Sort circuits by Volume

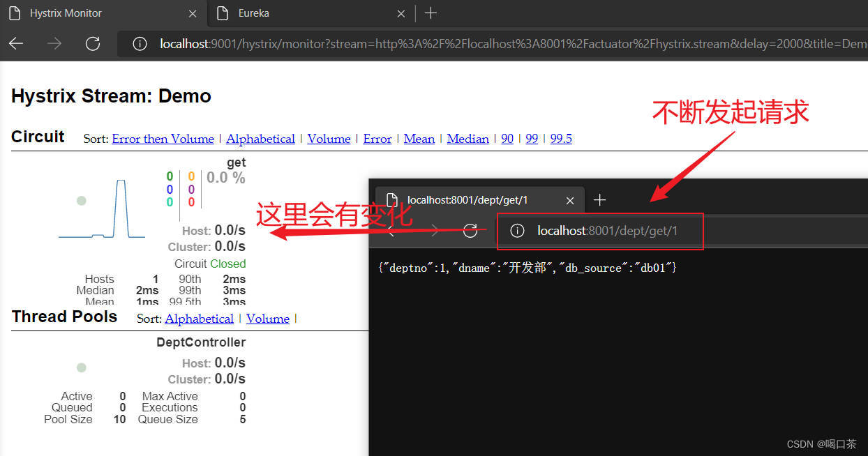click(329, 139)
